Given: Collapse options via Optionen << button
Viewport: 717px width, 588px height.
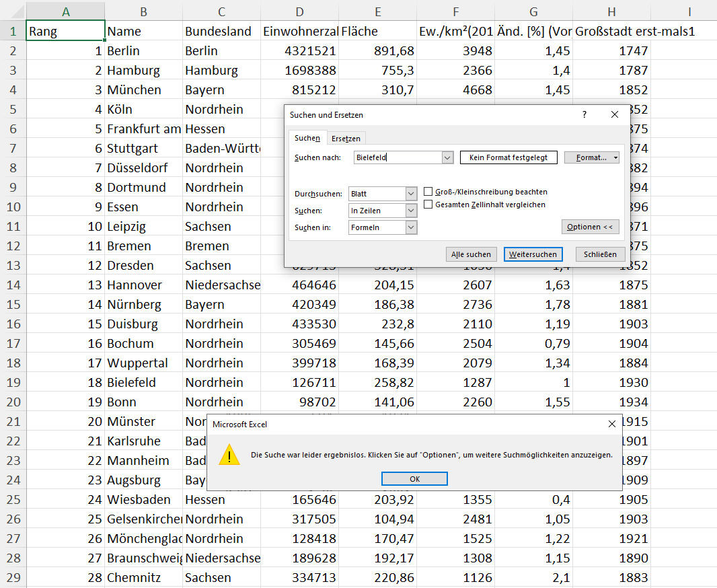Looking at the screenshot, I should (590, 227).
